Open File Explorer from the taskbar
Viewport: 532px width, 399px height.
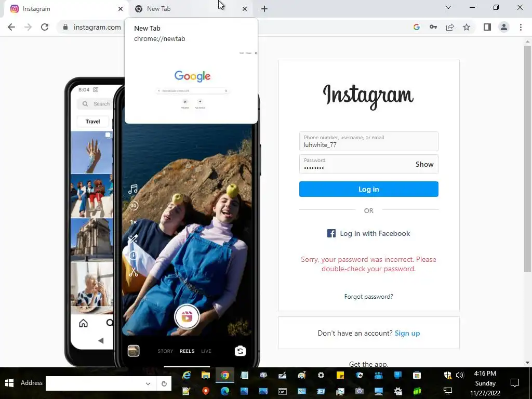[x=206, y=375]
